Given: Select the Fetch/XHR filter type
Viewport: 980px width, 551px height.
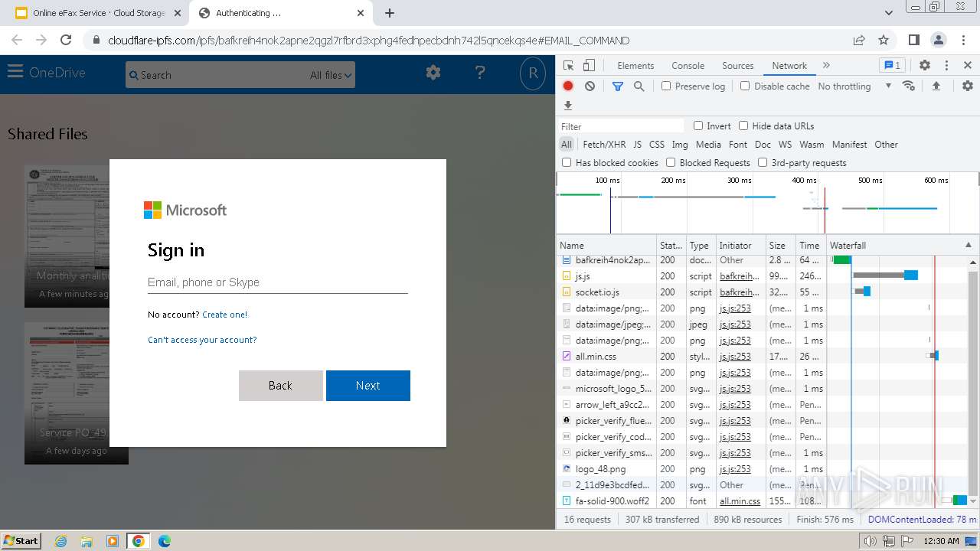Looking at the screenshot, I should point(604,145).
